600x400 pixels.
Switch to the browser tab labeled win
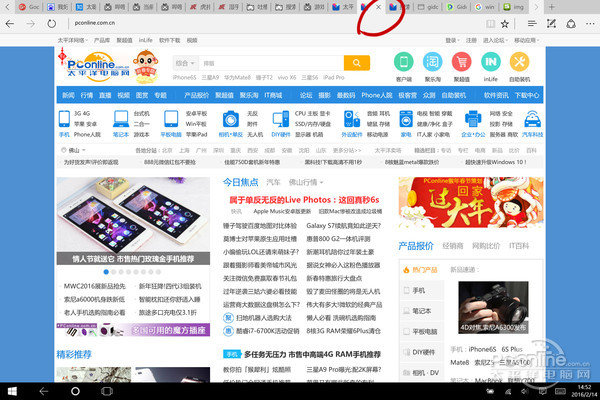click(x=486, y=7)
